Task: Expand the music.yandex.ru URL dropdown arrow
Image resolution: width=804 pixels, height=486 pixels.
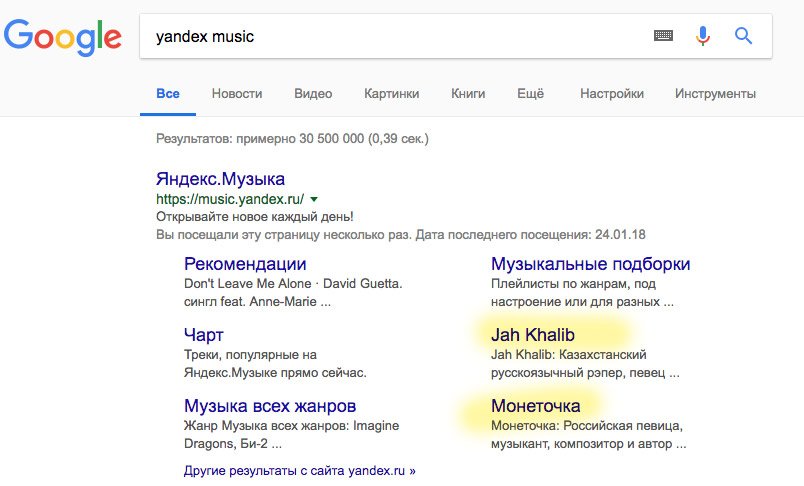Action: 314,199
